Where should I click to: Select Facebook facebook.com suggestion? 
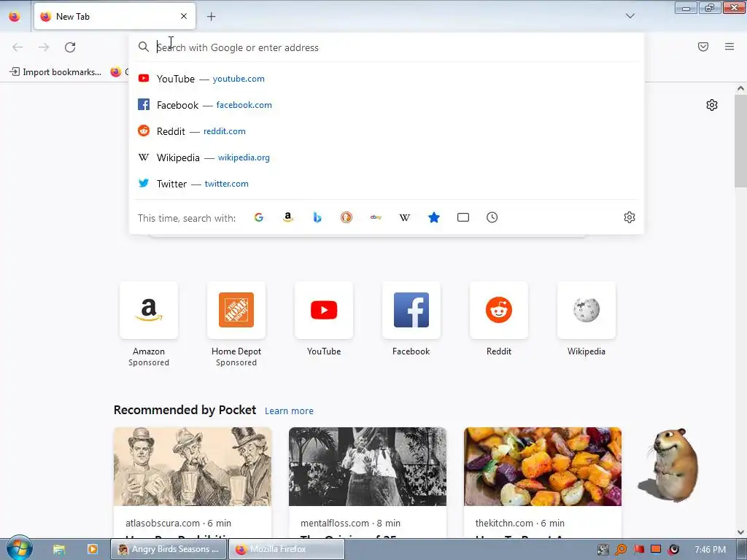tap(387, 105)
